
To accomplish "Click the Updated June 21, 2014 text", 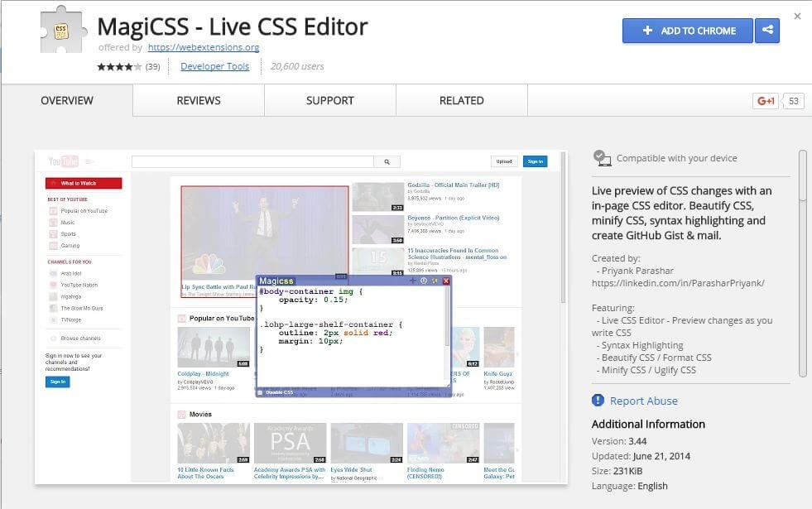I will coord(641,456).
